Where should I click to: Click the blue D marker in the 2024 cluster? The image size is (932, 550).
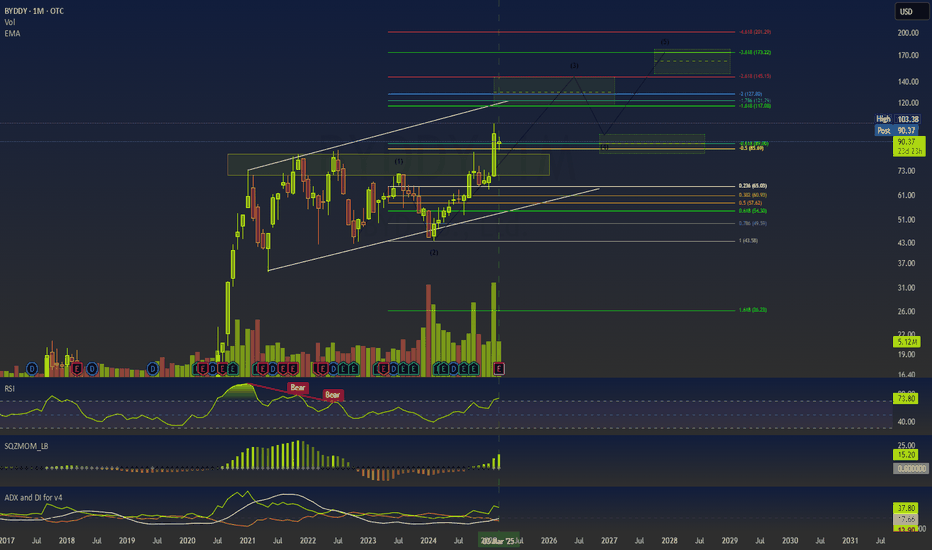(454, 369)
